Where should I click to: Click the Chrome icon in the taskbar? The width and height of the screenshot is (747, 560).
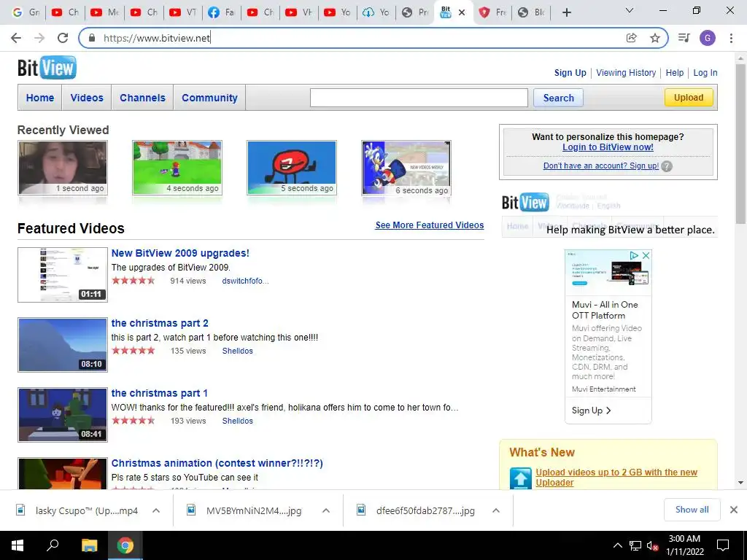(125, 545)
